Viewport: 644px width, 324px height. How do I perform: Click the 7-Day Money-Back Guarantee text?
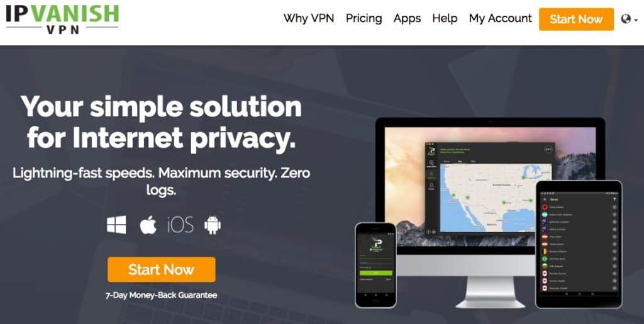[x=162, y=295]
